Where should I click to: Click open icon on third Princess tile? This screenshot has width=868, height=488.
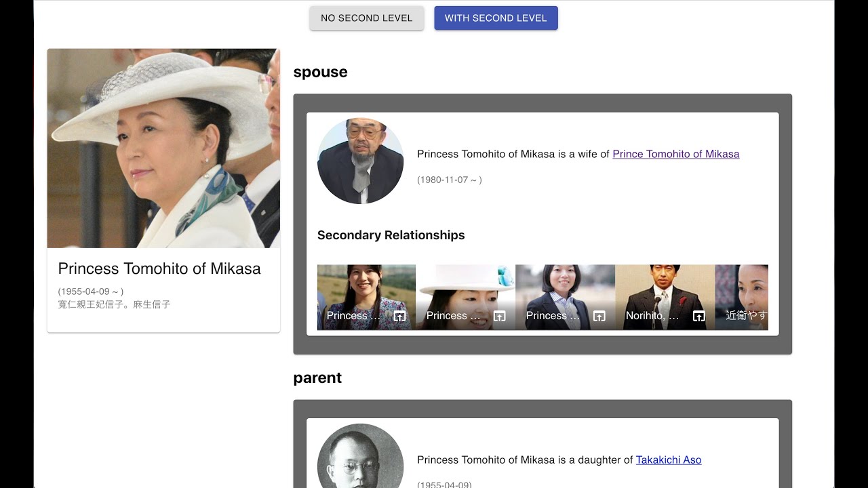(599, 316)
